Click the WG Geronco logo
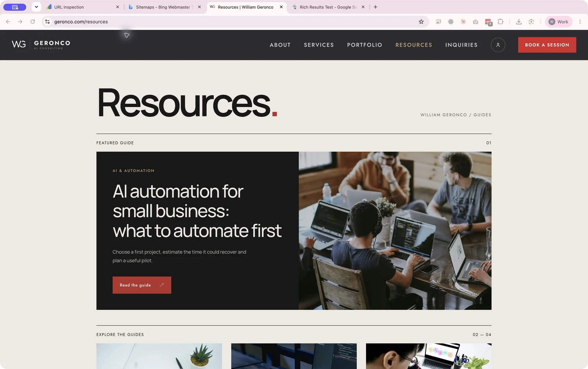 pyautogui.click(x=41, y=45)
